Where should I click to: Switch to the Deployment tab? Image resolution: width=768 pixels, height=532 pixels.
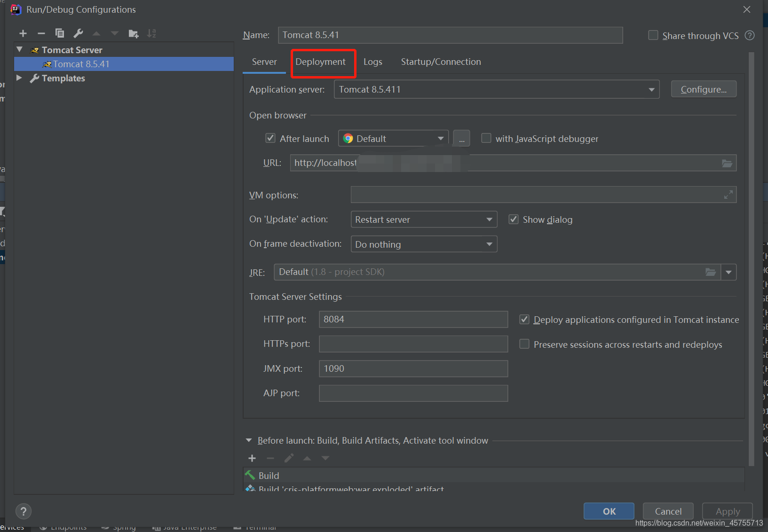[321, 62]
